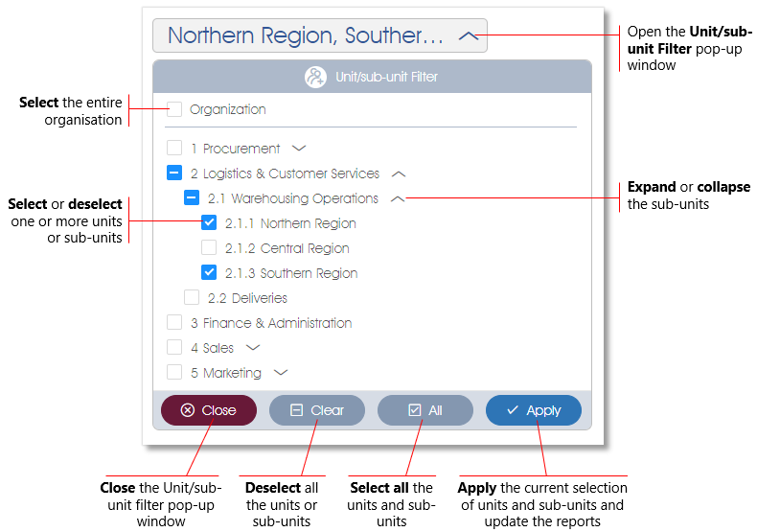
Task: Click the circled X icon on Close
Action: (x=188, y=410)
